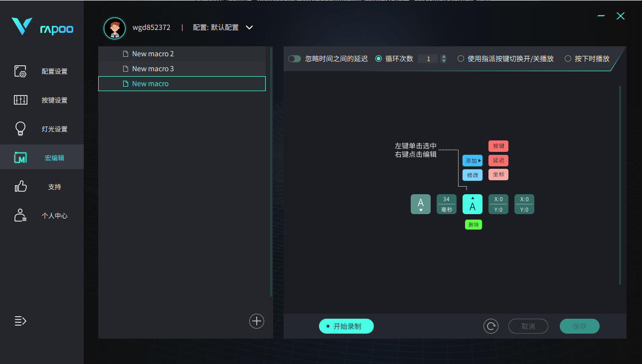Click the loop count input field

[428, 59]
